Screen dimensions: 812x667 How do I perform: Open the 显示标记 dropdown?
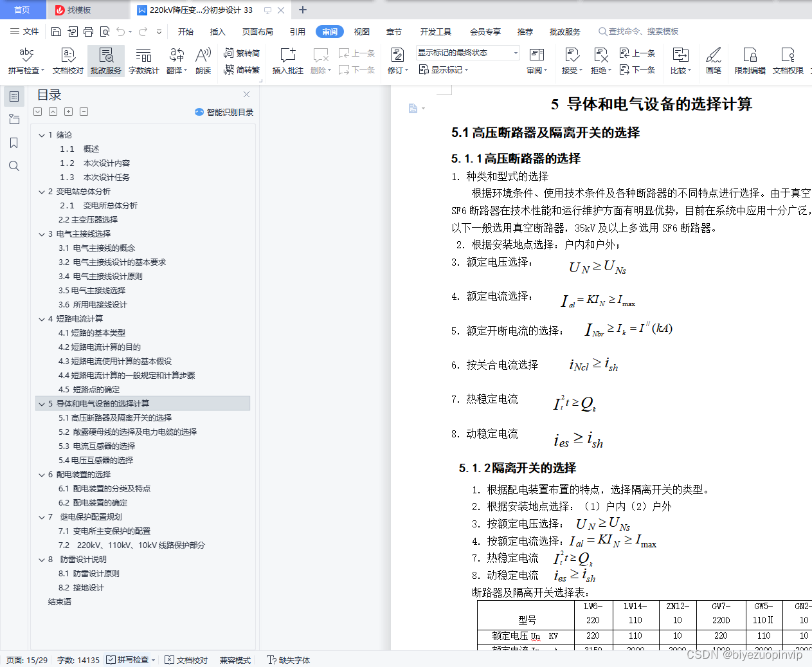(x=444, y=69)
